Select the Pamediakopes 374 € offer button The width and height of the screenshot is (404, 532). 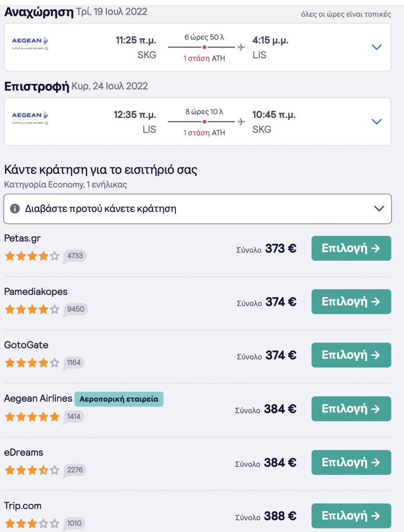[x=351, y=301]
